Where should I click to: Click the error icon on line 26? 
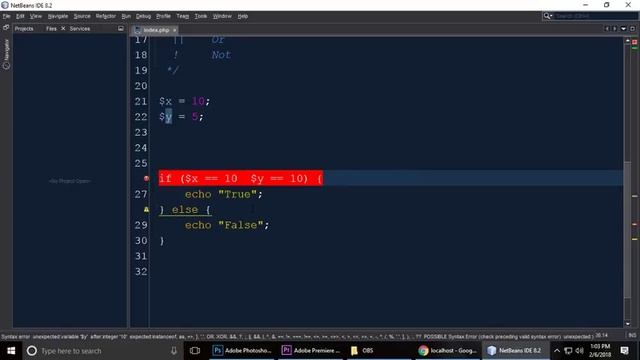pos(146,178)
